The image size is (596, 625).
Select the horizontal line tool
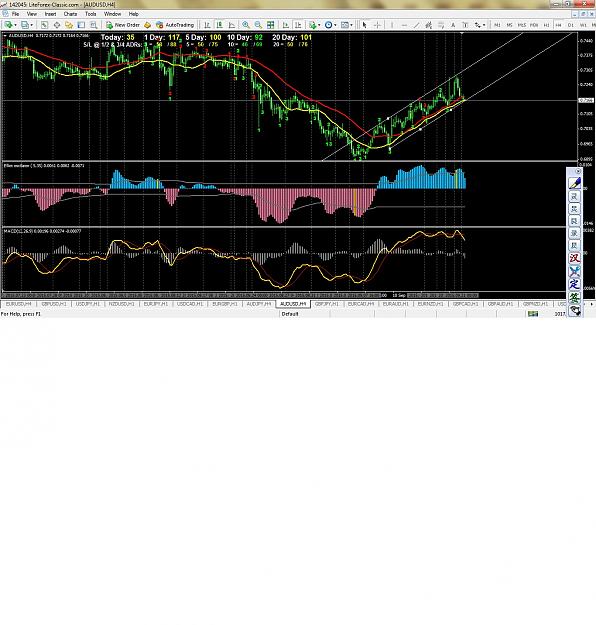pyautogui.click(x=404, y=25)
